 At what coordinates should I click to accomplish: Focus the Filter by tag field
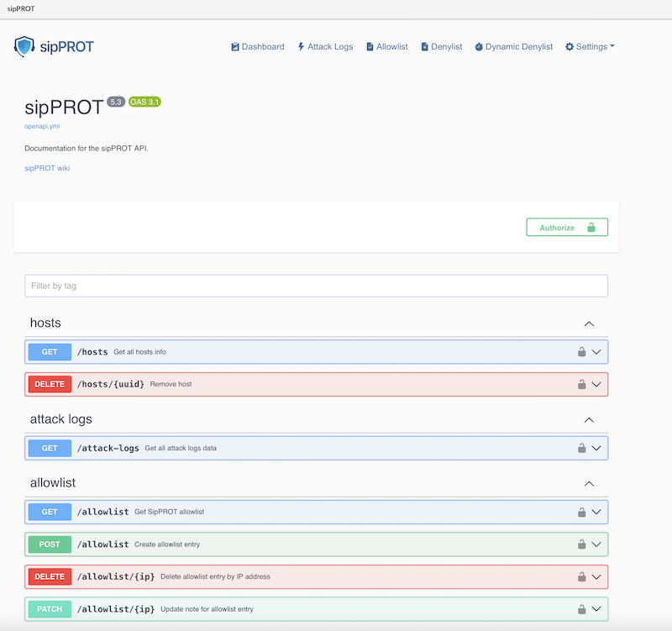coord(316,286)
